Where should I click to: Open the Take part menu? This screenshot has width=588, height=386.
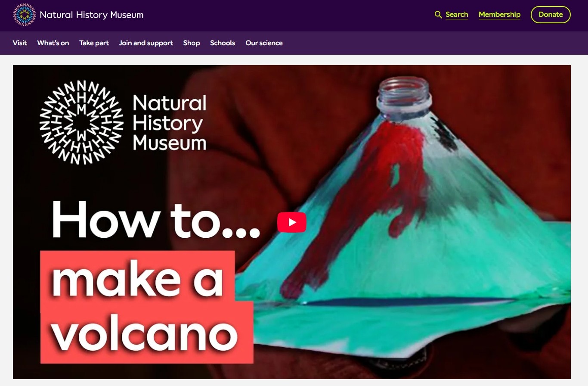point(94,43)
